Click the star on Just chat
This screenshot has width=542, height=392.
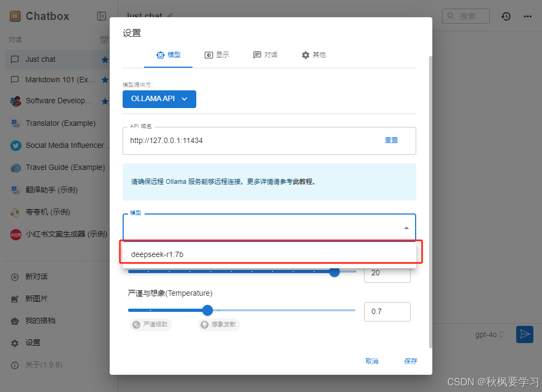pos(105,60)
